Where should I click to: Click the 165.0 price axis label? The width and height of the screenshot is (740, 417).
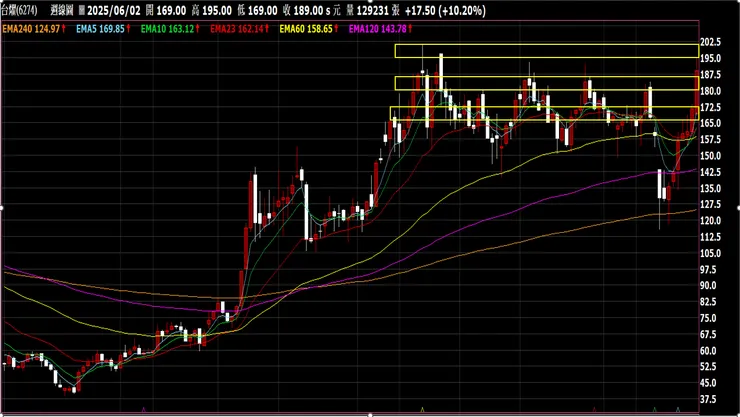(x=710, y=124)
